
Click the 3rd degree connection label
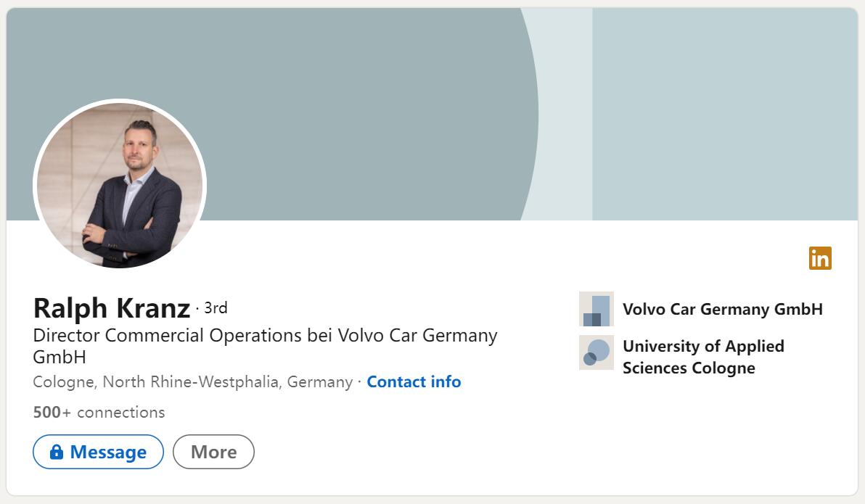coord(216,307)
